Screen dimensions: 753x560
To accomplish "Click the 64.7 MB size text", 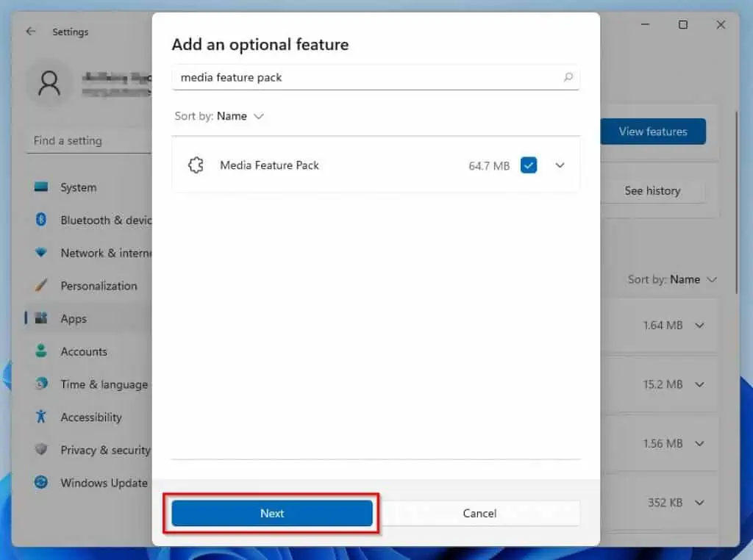I will pos(489,165).
